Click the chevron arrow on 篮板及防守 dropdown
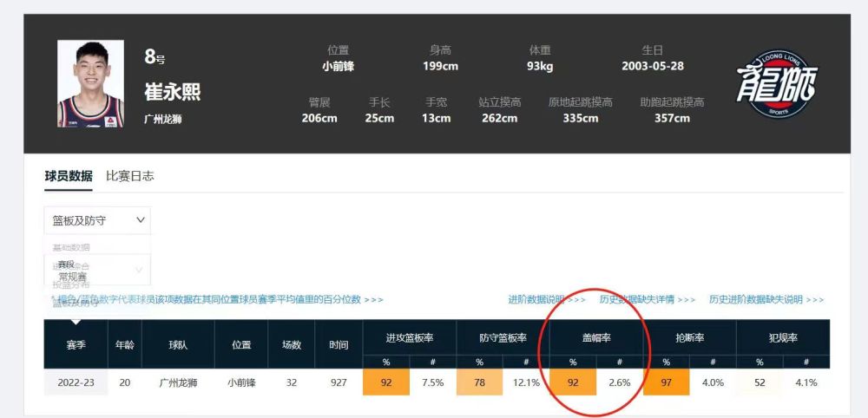Image resolution: width=868 pixels, height=418 pixels. coord(141,220)
